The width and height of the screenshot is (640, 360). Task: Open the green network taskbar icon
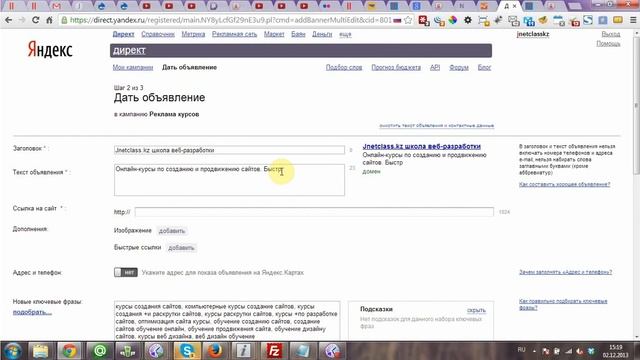pyautogui.click(x=128, y=351)
